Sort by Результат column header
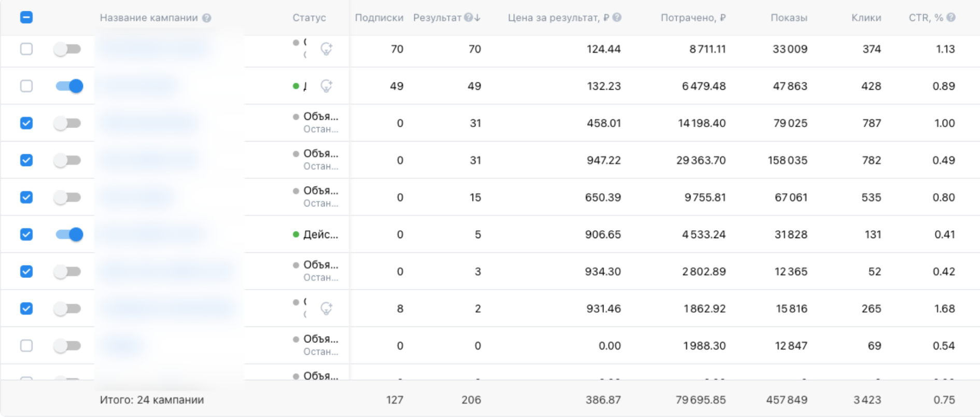The image size is (980, 417). [x=437, y=18]
